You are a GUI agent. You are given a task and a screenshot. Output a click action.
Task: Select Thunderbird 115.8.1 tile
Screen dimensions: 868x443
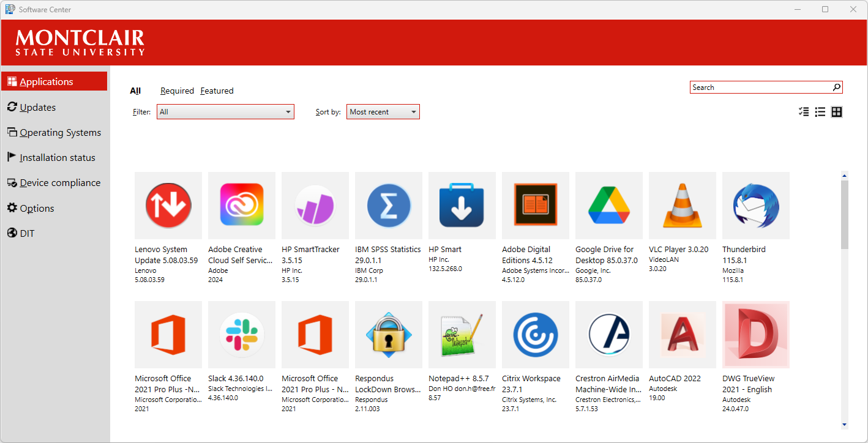pyautogui.click(x=755, y=206)
